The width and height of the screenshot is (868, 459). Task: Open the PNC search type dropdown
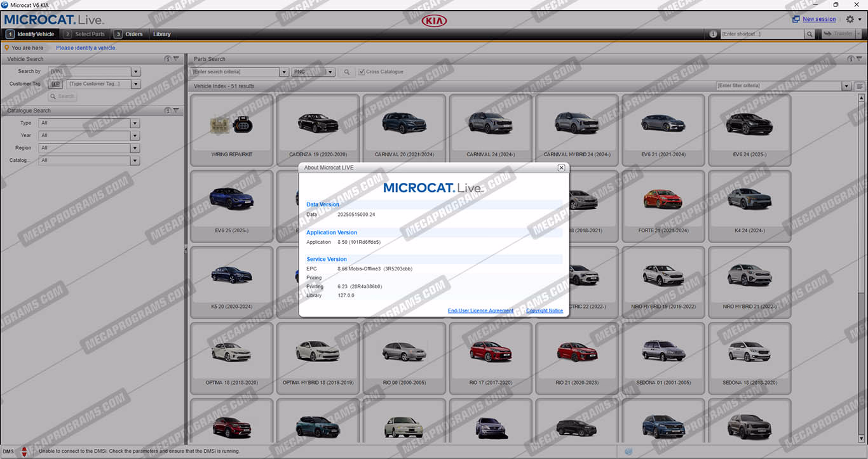pos(330,72)
